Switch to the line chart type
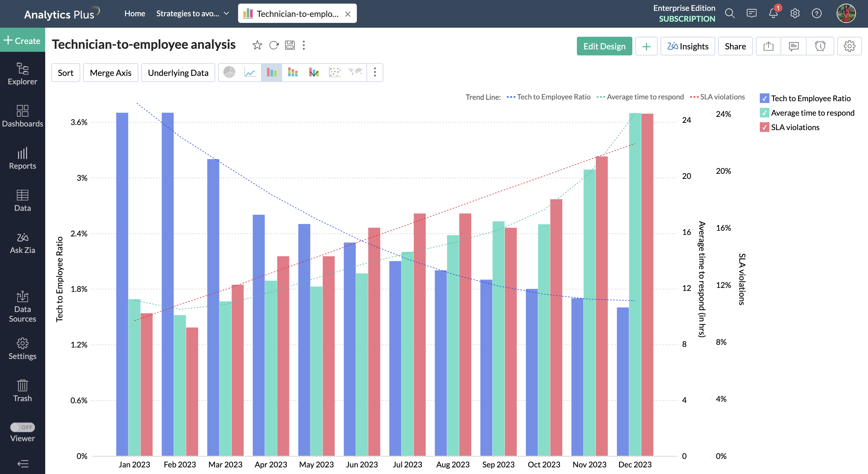This screenshot has width=868, height=474. [250, 72]
